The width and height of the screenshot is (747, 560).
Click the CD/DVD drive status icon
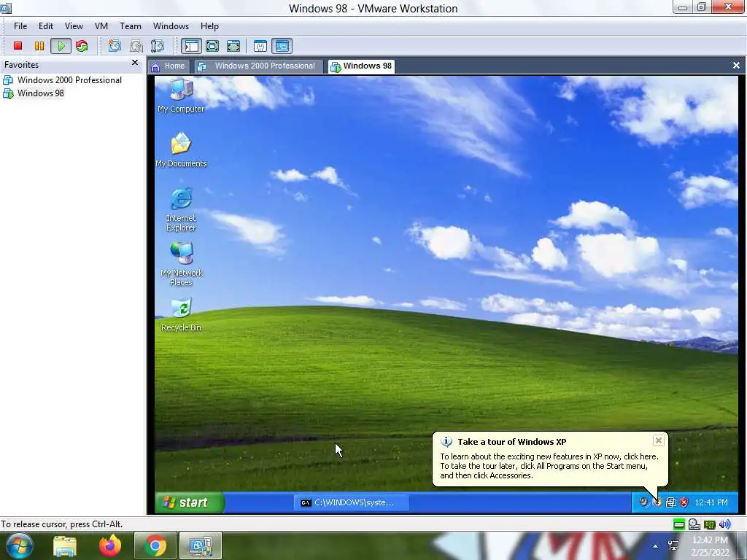(694, 524)
